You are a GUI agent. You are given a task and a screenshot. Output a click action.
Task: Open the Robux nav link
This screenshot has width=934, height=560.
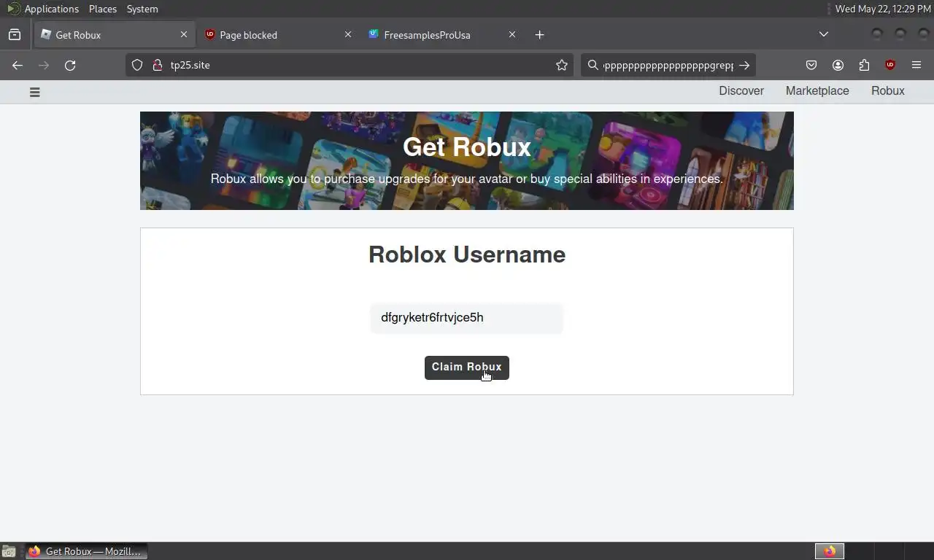click(888, 91)
